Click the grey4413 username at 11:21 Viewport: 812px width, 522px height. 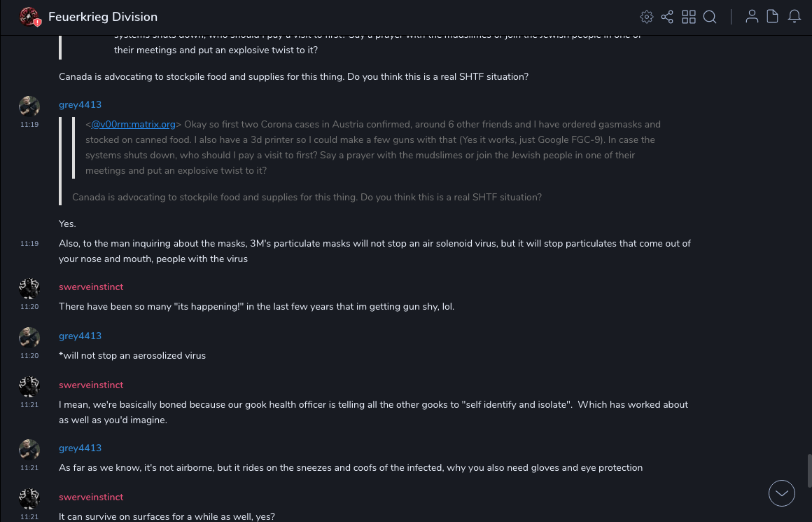point(80,448)
